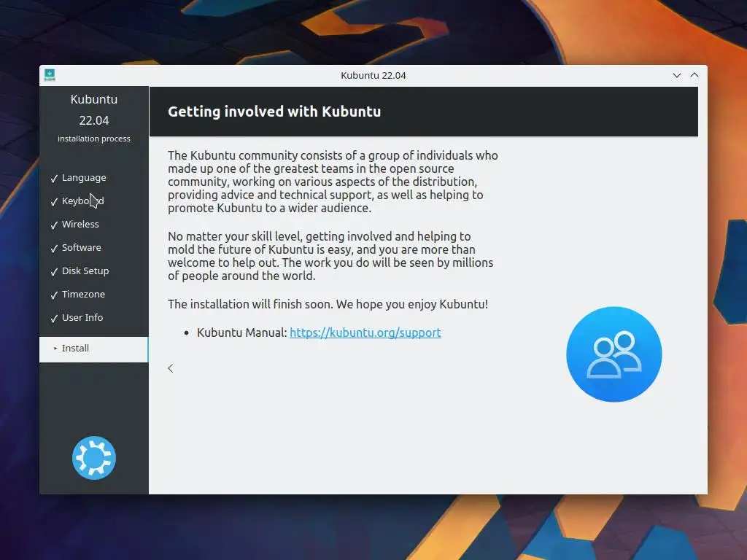747x560 pixels.
Task: Select the User Info step in sidebar
Action: coord(82,318)
